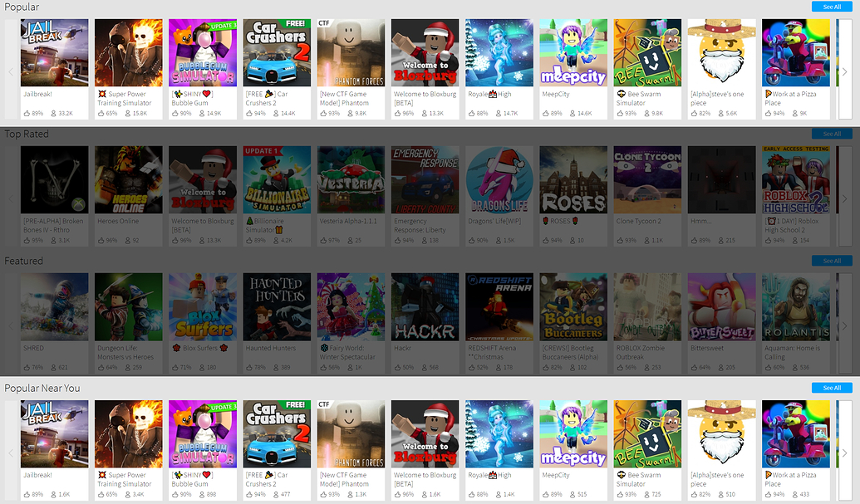860x504 pixels.
Task: Click the thumbs-up icon on Clone Tycoon 2
Action: pos(621,240)
